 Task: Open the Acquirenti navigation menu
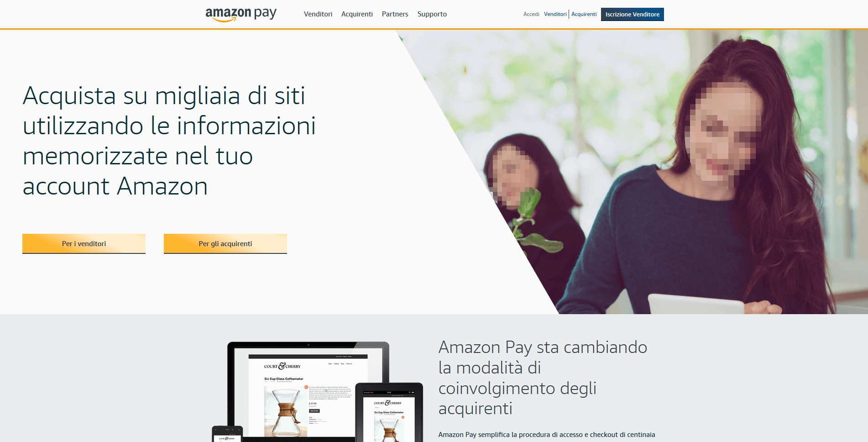357,14
